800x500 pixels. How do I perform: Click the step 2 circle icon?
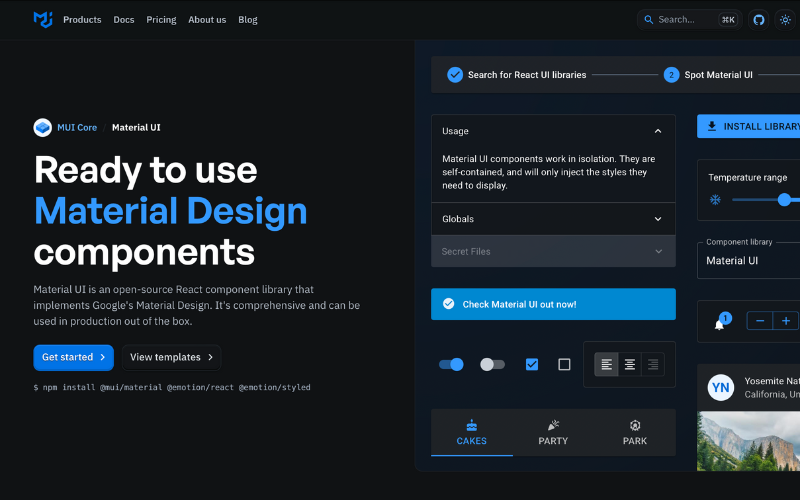[671, 75]
